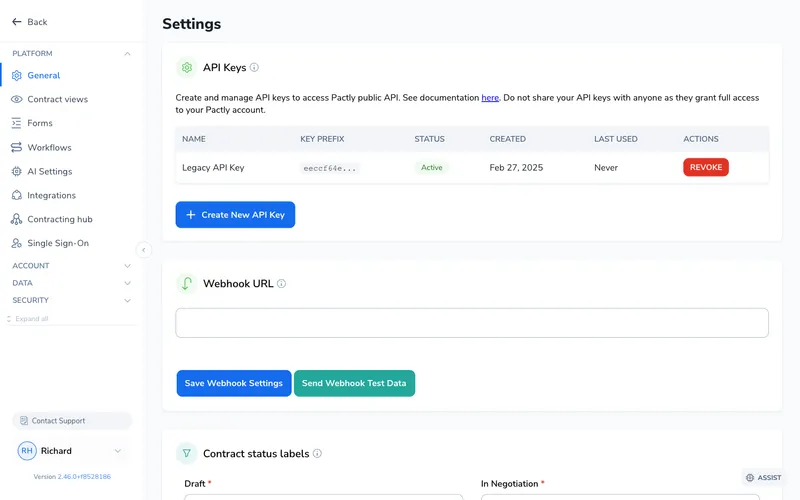The height and width of the screenshot is (500, 800).
Task: Collapse the sidebar with the round arrow button
Action: pos(144,250)
